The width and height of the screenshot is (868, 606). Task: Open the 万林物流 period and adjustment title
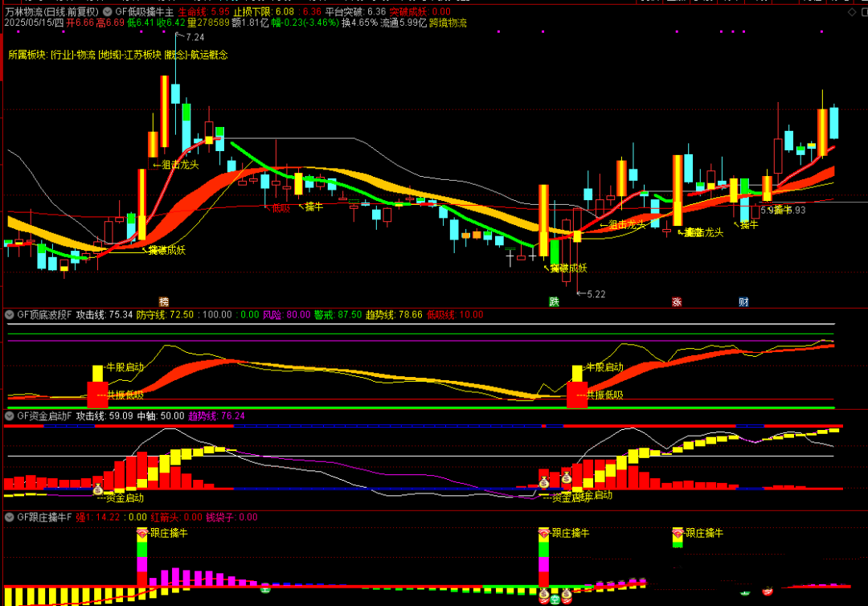point(52,12)
